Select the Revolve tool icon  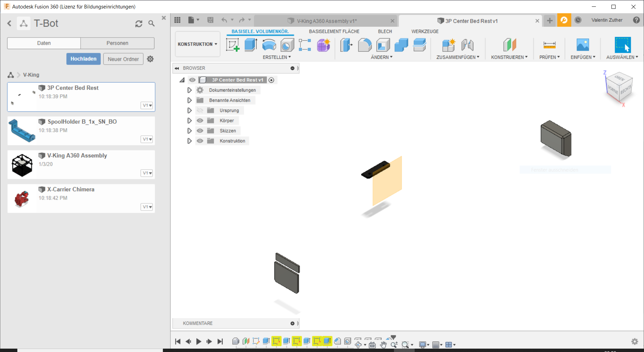tap(269, 45)
